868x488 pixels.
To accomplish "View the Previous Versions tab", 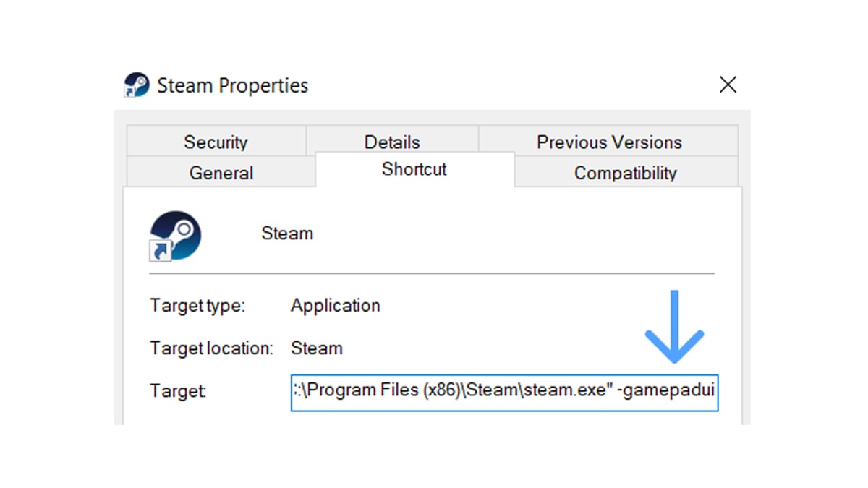I will point(608,142).
